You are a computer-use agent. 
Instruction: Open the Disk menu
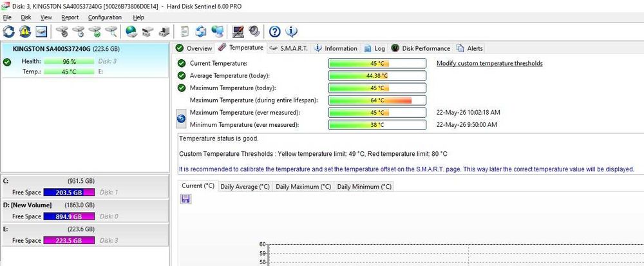[26, 17]
